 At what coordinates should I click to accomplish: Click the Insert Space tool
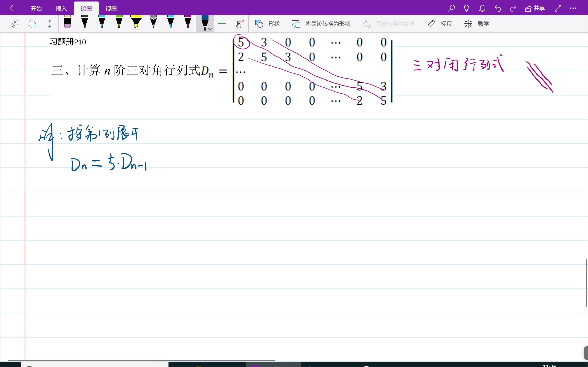pos(49,24)
